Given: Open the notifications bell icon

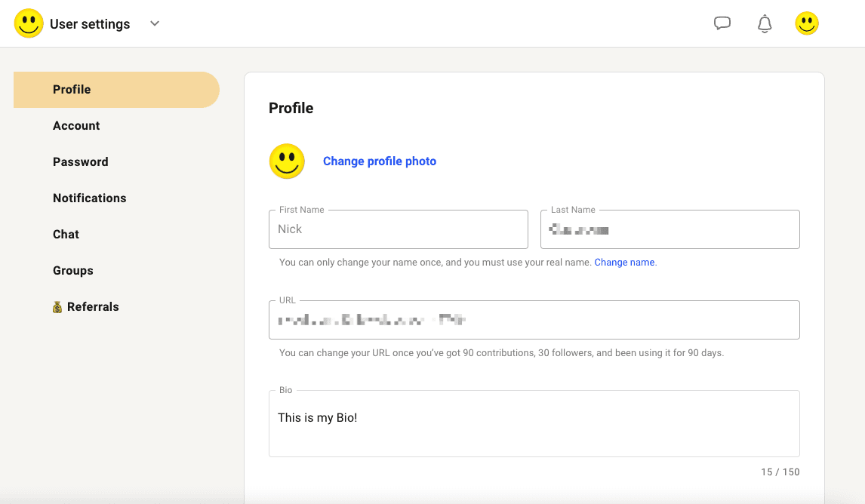Looking at the screenshot, I should (765, 24).
